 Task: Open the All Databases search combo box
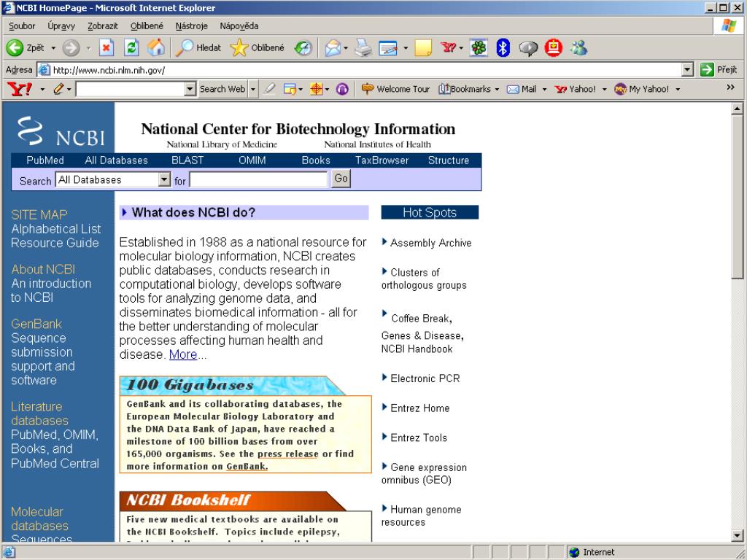pos(113,179)
